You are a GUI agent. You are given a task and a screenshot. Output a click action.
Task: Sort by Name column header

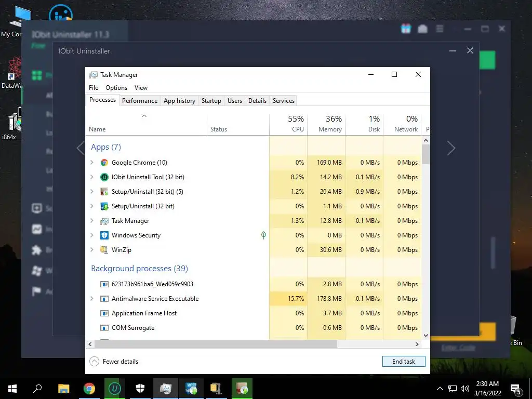coord(146,124)
